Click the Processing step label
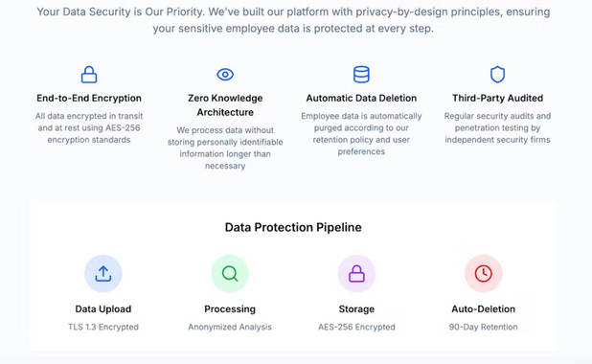The image size is (592, 364). (x=230, y=308)
